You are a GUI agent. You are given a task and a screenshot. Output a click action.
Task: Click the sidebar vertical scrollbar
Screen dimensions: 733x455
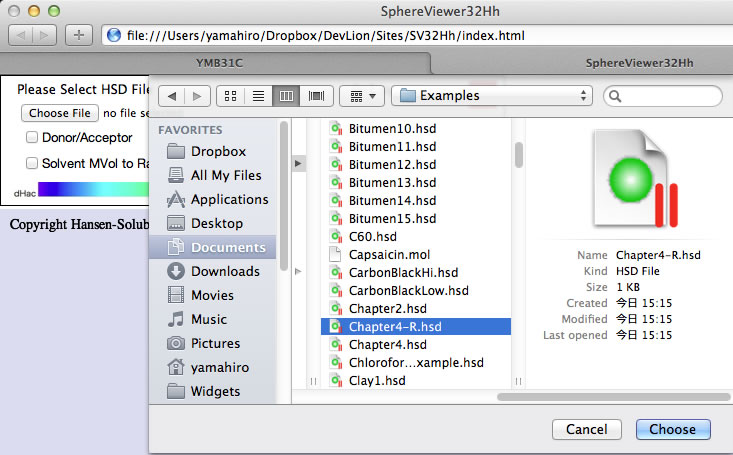pyautogui.click(x=283, y=196)
